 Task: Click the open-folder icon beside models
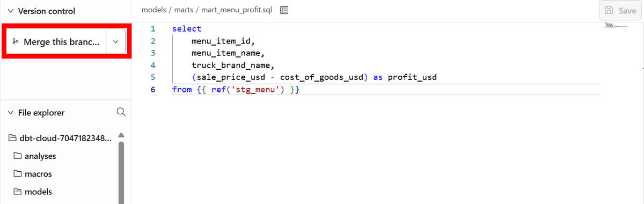(x=18, y=192)
